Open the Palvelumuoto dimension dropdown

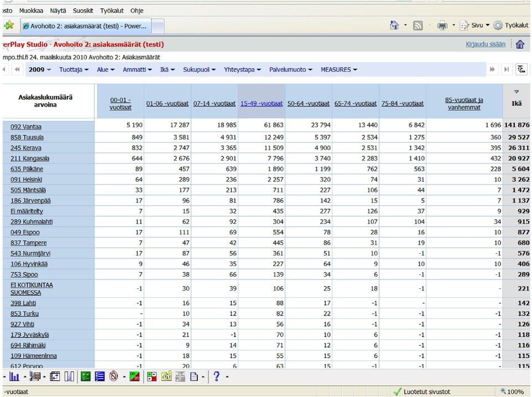click(290, 70)
